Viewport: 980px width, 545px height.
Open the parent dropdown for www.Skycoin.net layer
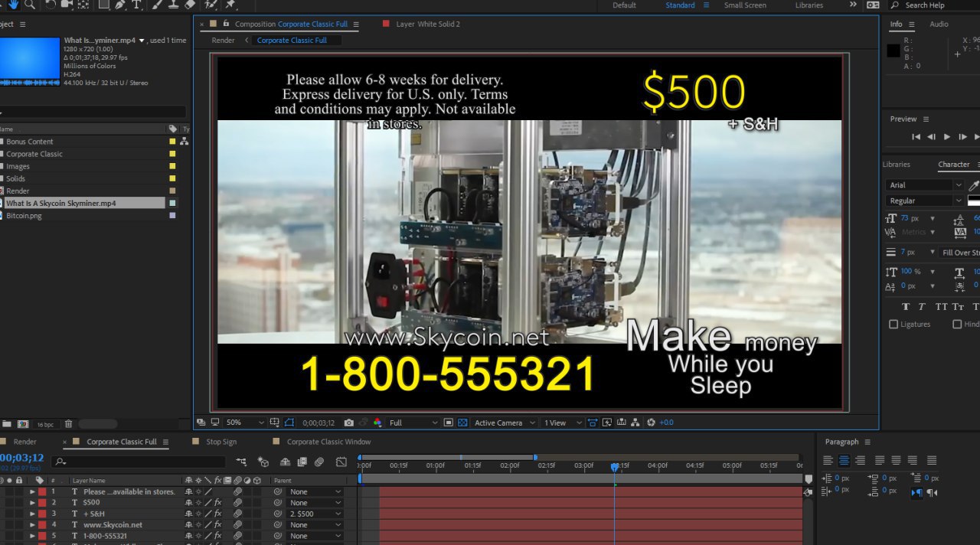pos(315,525)
